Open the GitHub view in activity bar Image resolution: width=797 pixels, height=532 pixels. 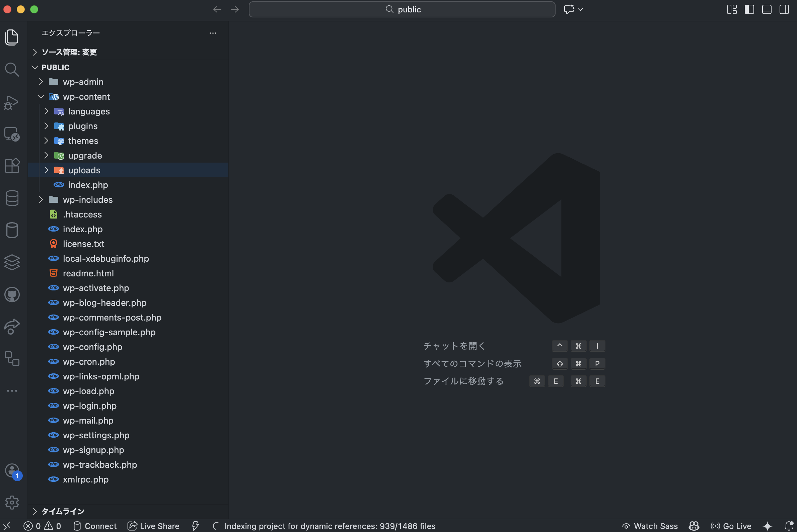(12, 294)
